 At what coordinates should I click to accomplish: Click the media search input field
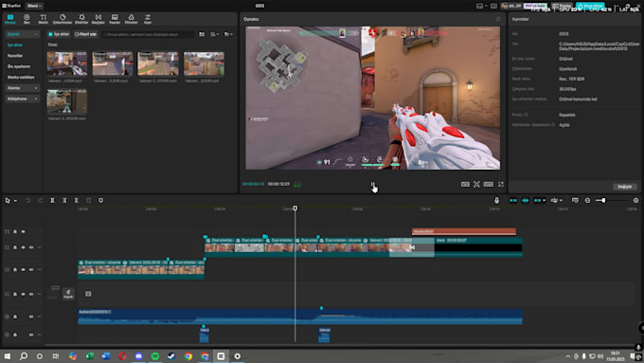148,34
